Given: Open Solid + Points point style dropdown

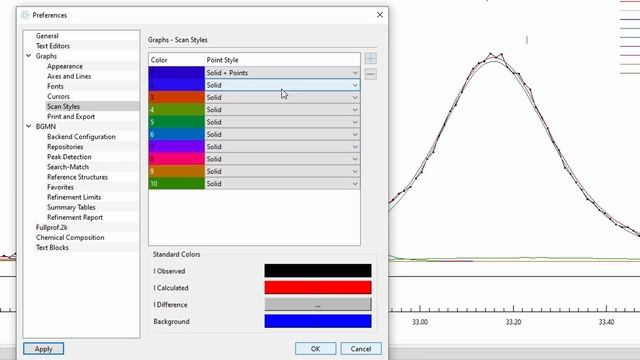Looking at the screenshot, I should tap(282, 73).
